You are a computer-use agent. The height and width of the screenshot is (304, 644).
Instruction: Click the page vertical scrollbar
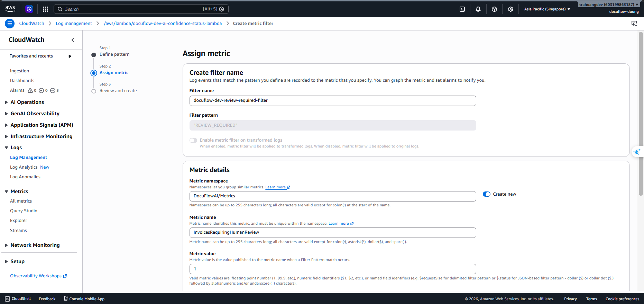[x=641, y=114]
